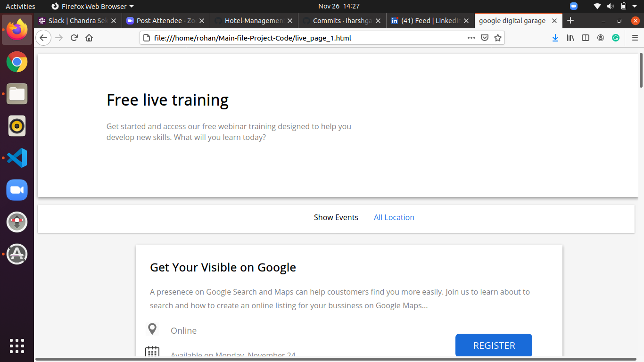Screen dimensions: 644x362
Task: Click the vertical page scrollbar thumb
Action: 641,71
